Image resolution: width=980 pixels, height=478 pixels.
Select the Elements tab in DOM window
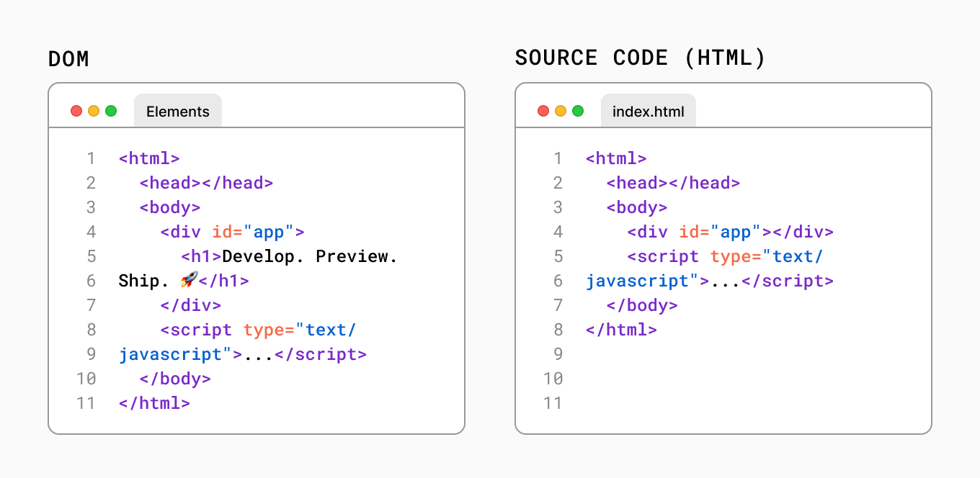[x=178, y=111]
